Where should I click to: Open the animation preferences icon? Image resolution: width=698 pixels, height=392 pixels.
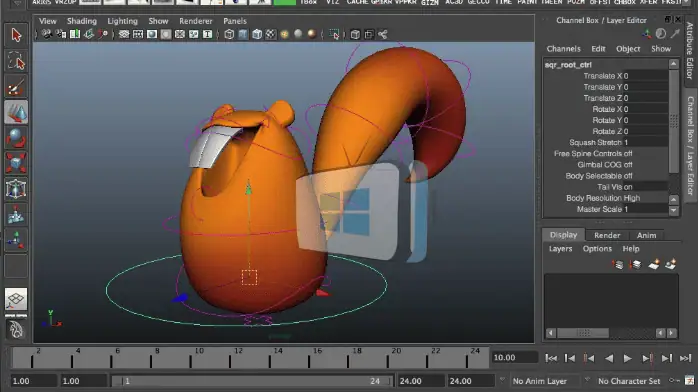pyautogui.click(x=690, y=380)
